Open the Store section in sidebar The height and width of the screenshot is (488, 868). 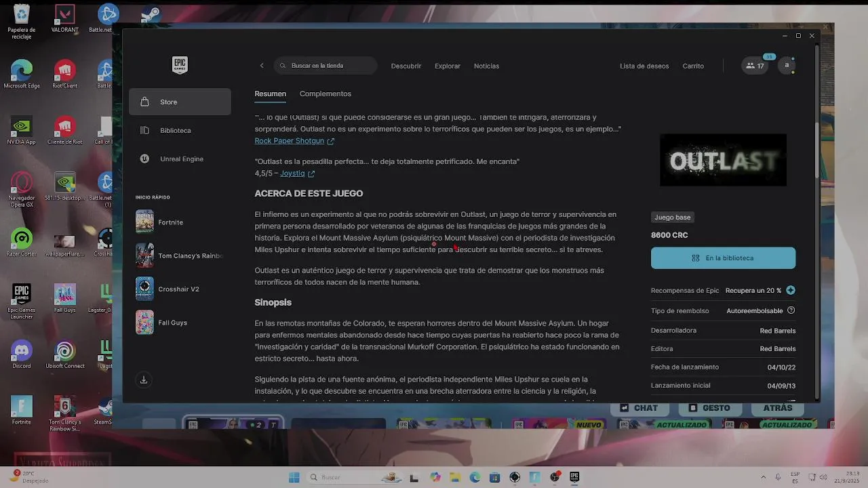pyautogui.click(x=180, y=102)
